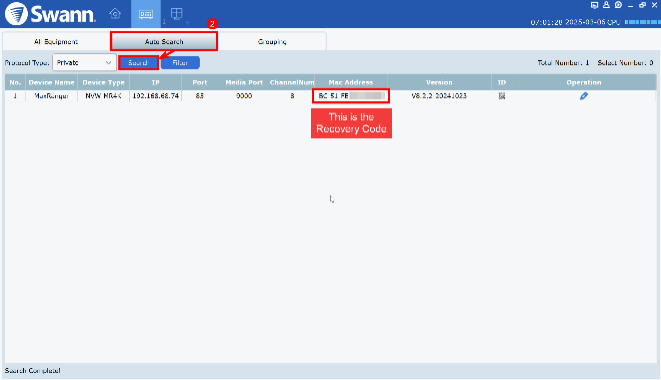Click the user account icon
661x380 pixels.
coord(606,5)
